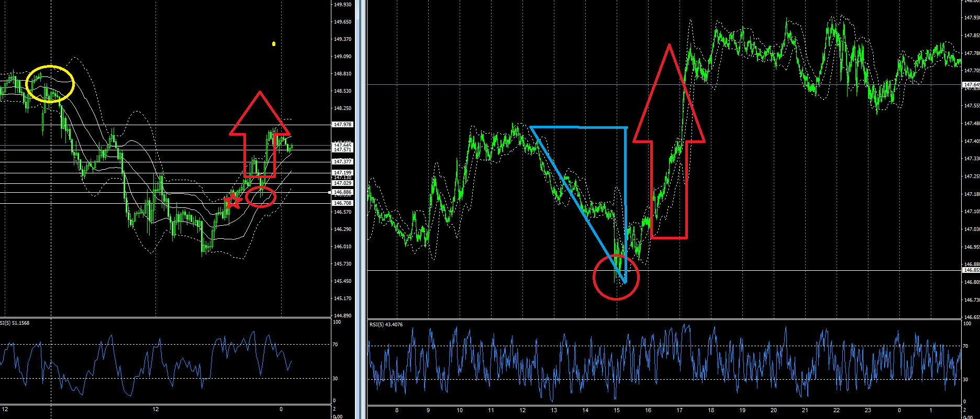Click hour 11 on right chart time axis
The width and height of the screenshot is (980, 419).
(491, 411)
